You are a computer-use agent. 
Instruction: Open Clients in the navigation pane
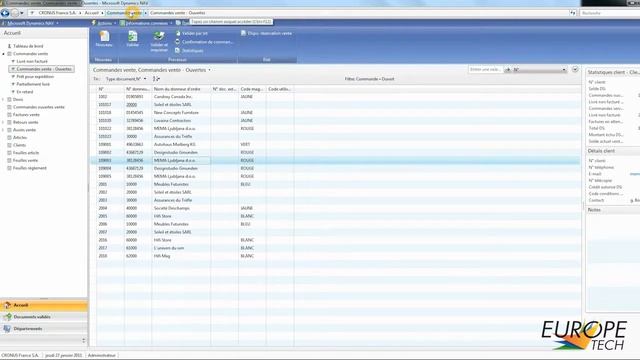coord(19,145)
